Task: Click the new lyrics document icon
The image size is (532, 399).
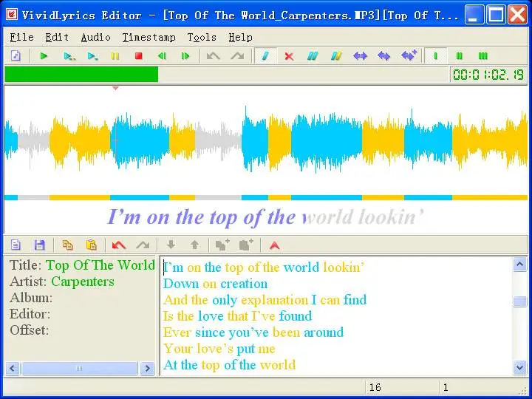Action: click(x=16, y=245)
